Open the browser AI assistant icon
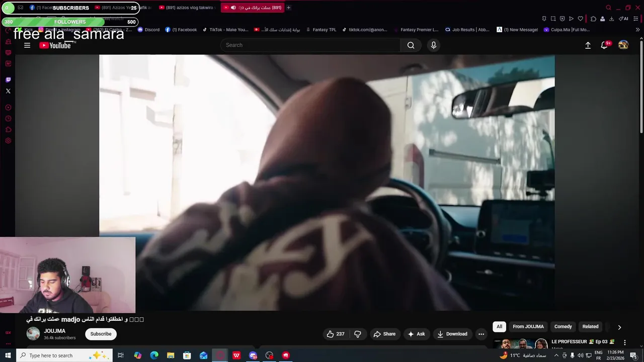 click(623, 19)
